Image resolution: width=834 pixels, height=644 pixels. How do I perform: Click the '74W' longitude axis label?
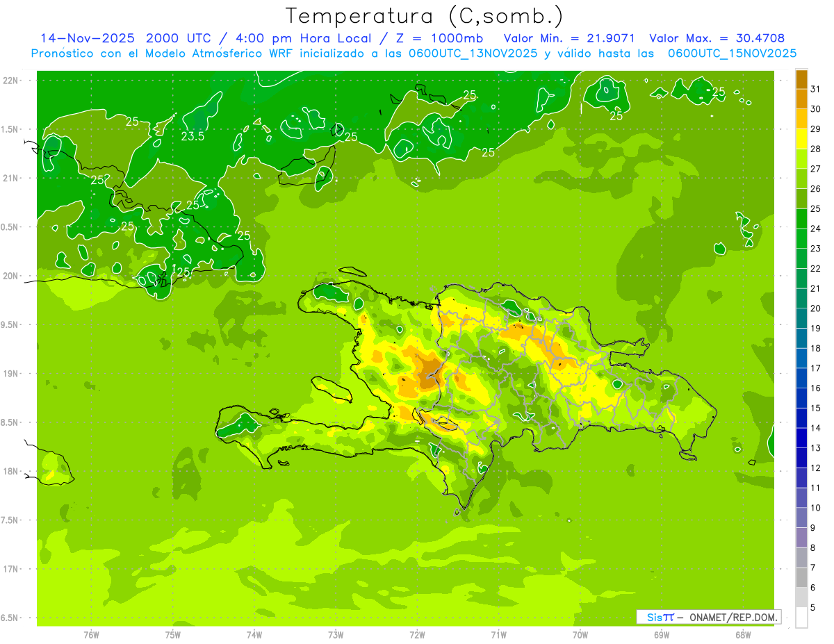(x=254, y=634)
